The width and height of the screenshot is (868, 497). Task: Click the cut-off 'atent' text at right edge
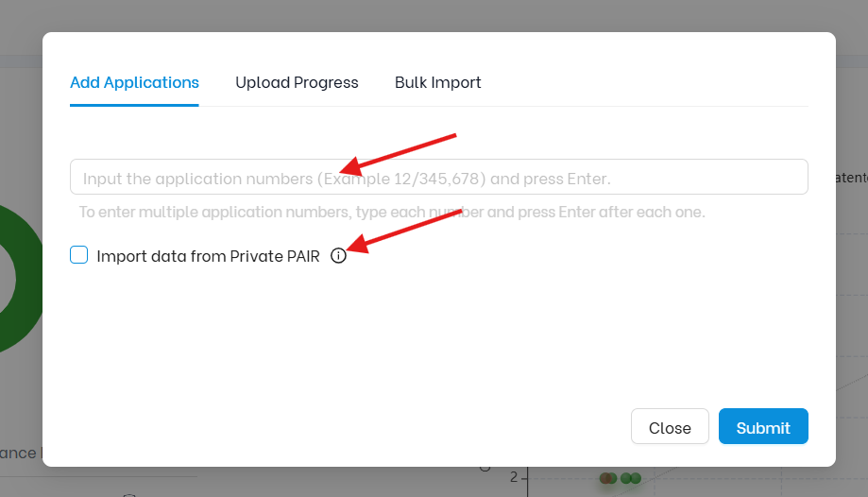point(852,178)
